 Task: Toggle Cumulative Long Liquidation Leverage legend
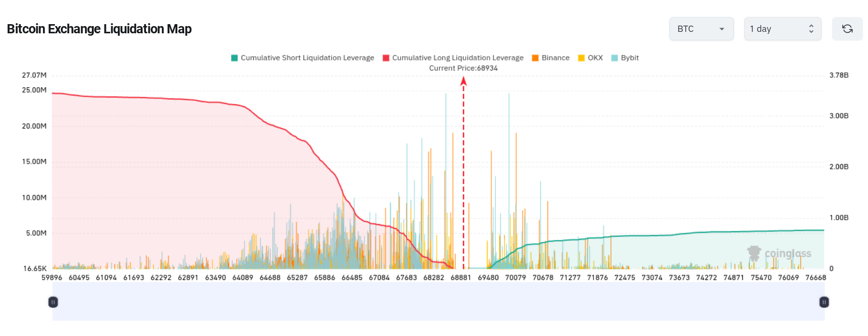point(453,58)
